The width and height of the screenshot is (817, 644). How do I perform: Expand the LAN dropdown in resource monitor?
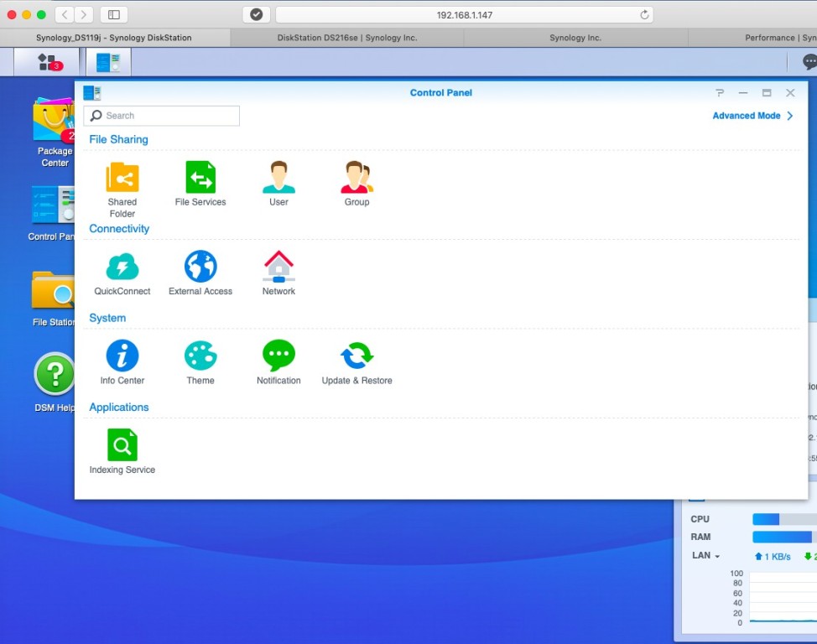[x=706, y=555]
